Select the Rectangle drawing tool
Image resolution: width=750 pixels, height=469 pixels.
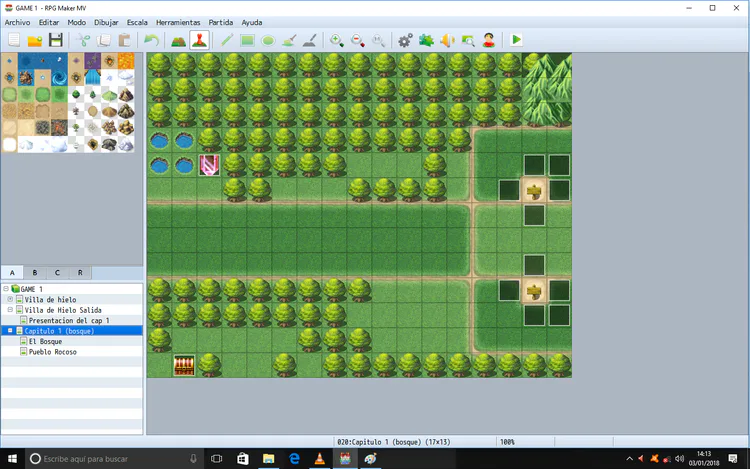click(x=247, y=40)
